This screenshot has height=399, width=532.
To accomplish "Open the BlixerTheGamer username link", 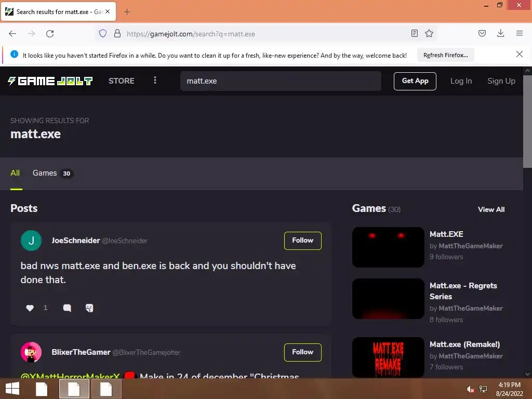I will click(x=81, y=352).
